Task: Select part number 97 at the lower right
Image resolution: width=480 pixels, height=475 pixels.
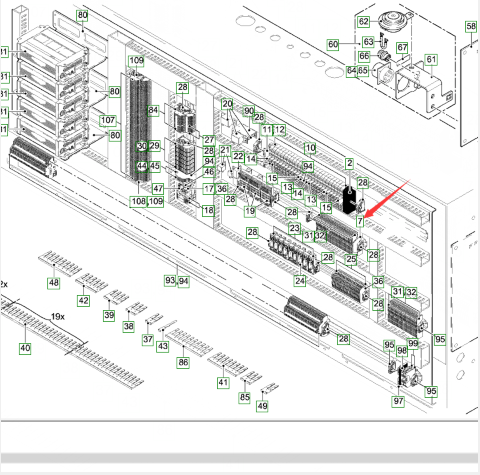Action: click(398, 401)
